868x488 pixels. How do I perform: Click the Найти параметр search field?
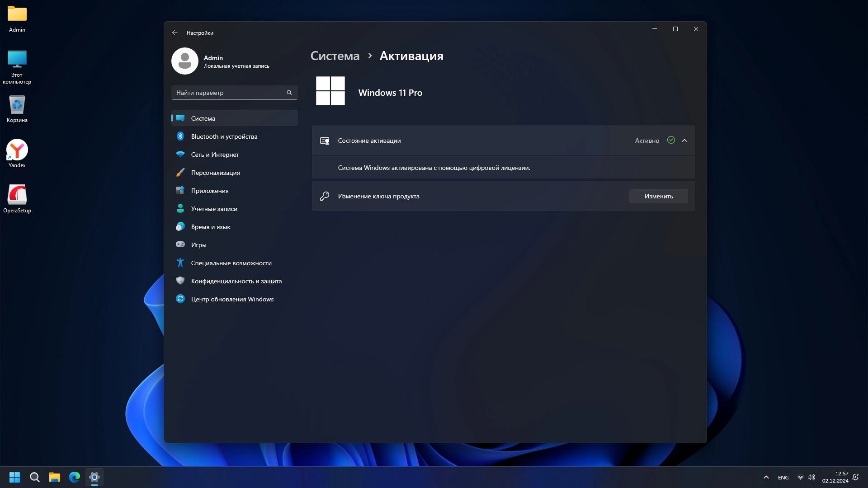click(x=228, y=93)
